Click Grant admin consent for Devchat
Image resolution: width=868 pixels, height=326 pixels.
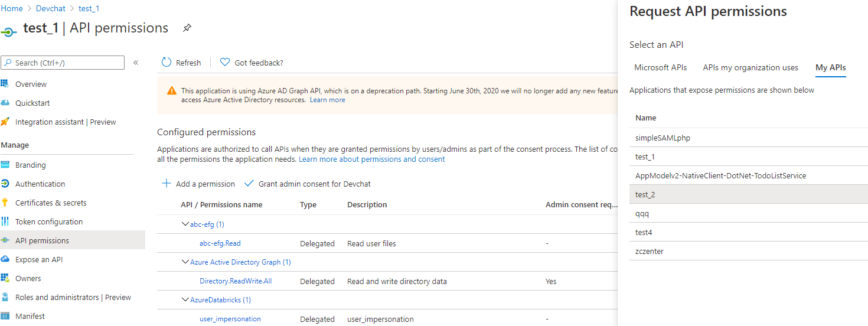[308, 184]
